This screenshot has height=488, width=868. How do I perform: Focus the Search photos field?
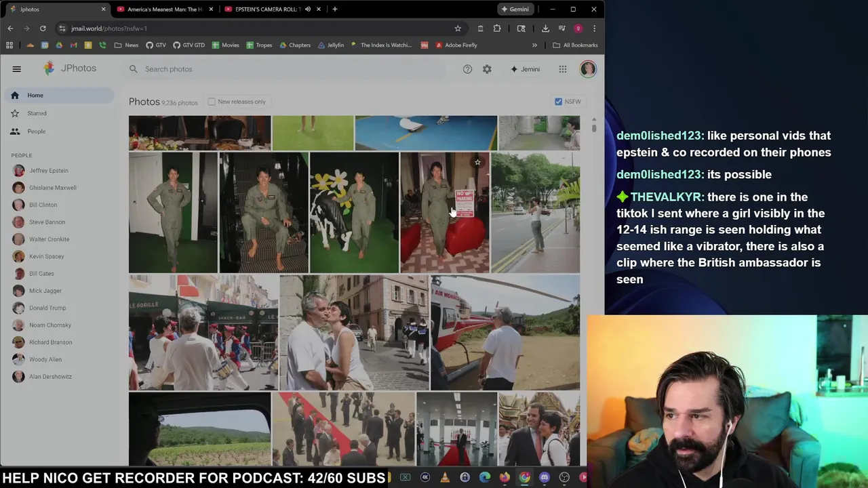[x=285, y=69]
